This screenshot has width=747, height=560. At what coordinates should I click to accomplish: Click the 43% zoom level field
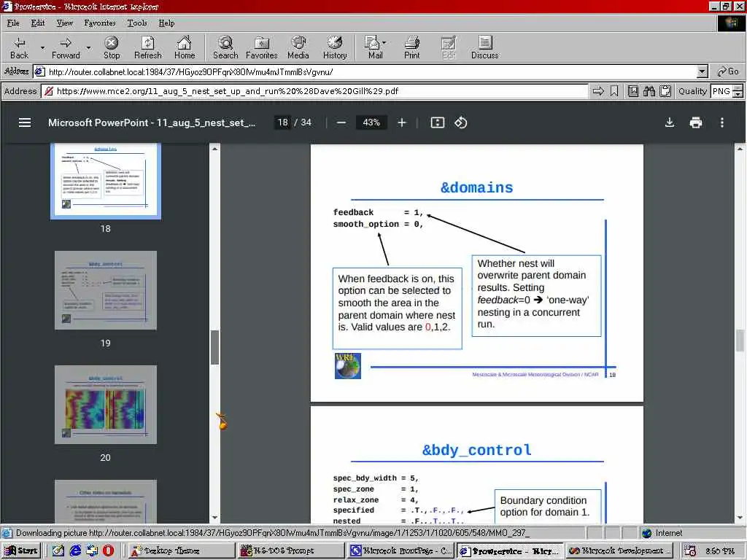pyautogui.click(x=371, y=122)
